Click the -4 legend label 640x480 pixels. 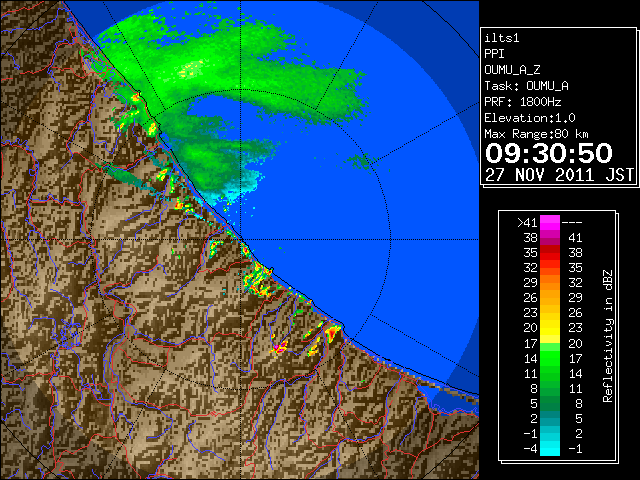click(530, 449)
